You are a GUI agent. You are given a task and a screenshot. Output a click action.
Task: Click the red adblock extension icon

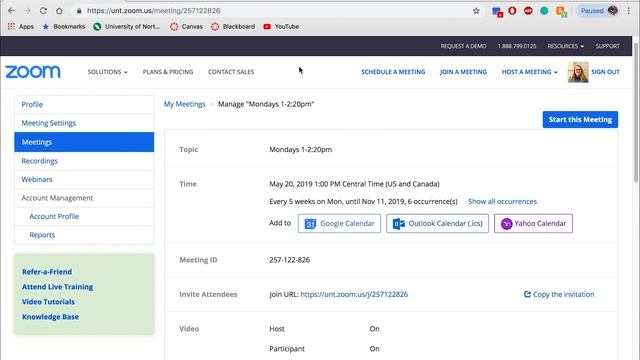528,11
